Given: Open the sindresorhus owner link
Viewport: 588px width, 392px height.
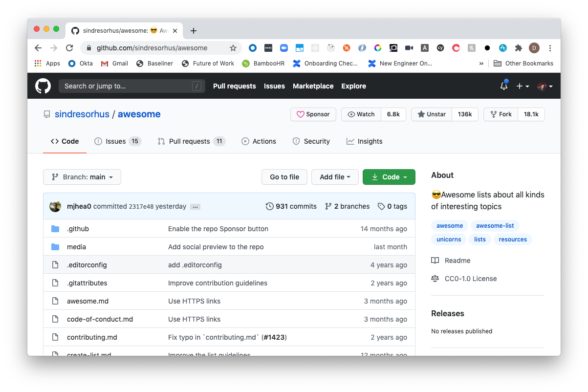Looking at the screenshot, I should click(82, 114).
